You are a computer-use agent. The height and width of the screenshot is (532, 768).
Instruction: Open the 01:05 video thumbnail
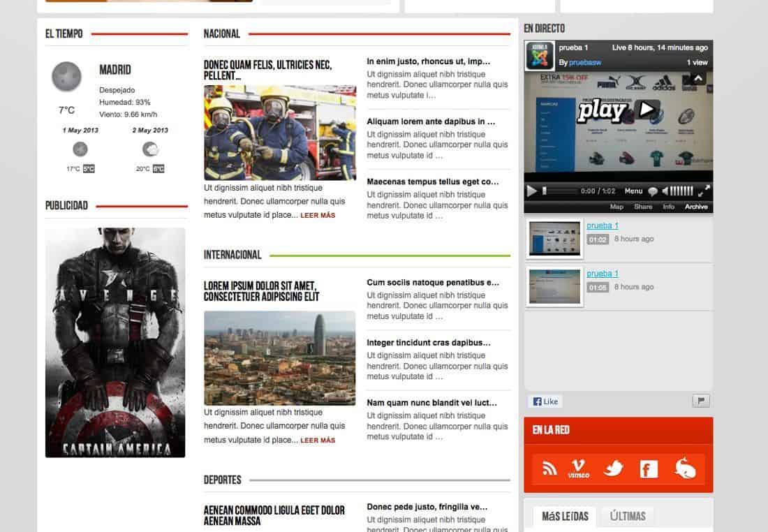tap(554, 286)
